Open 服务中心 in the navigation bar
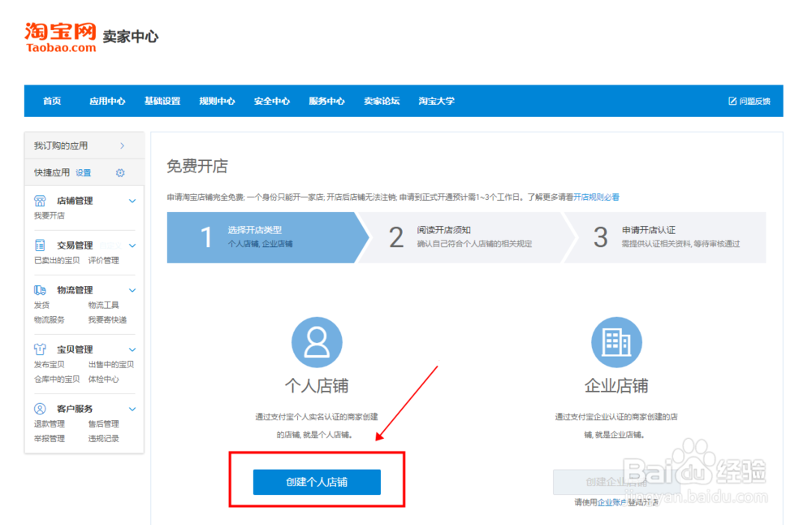Screen dimensions: 812x525 click(326, 101)
